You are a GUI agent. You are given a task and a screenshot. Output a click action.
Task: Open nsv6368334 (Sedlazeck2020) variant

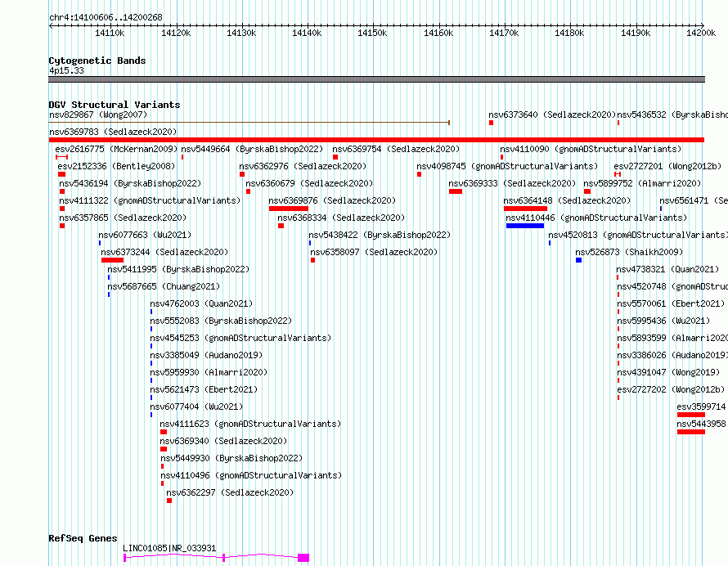point(341,218)
